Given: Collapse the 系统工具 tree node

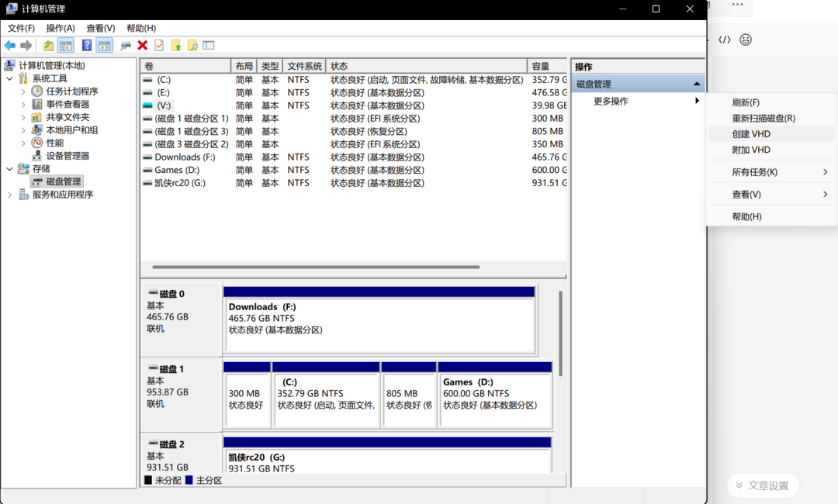Looking at the screenshot, I should pyautogui.click(x=9, y=78).
